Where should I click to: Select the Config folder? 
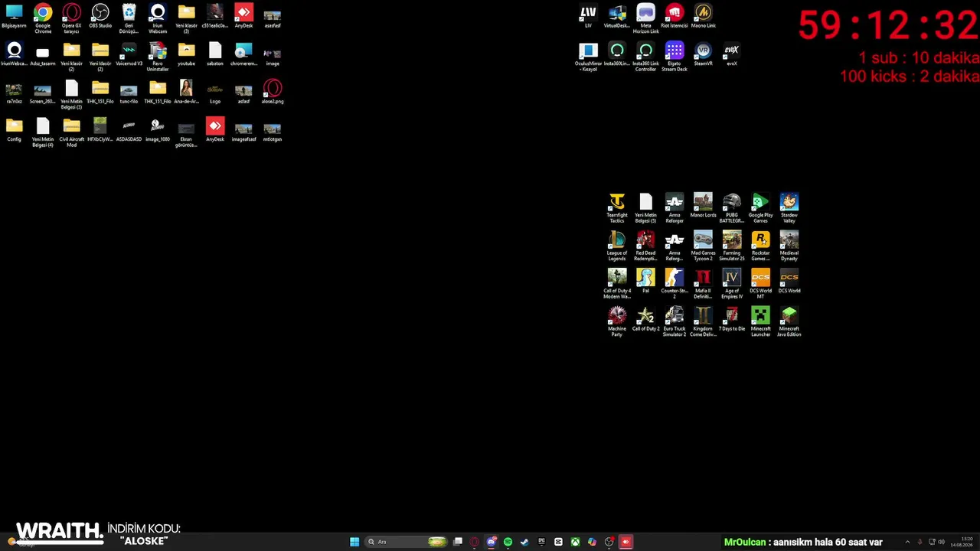coord(14,130)
